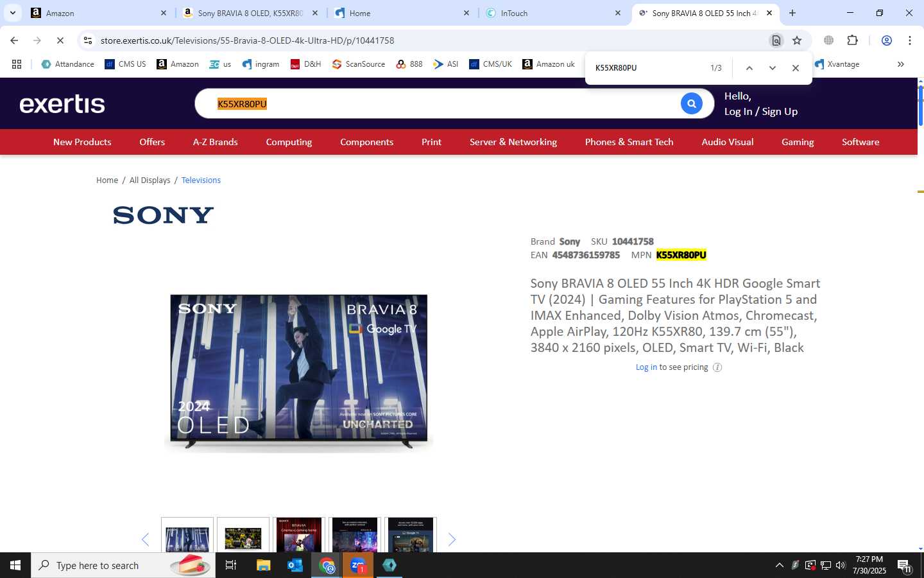Select the first product thumbnail
The height and width of the screenshot is (578, 924).
(187, 535)
